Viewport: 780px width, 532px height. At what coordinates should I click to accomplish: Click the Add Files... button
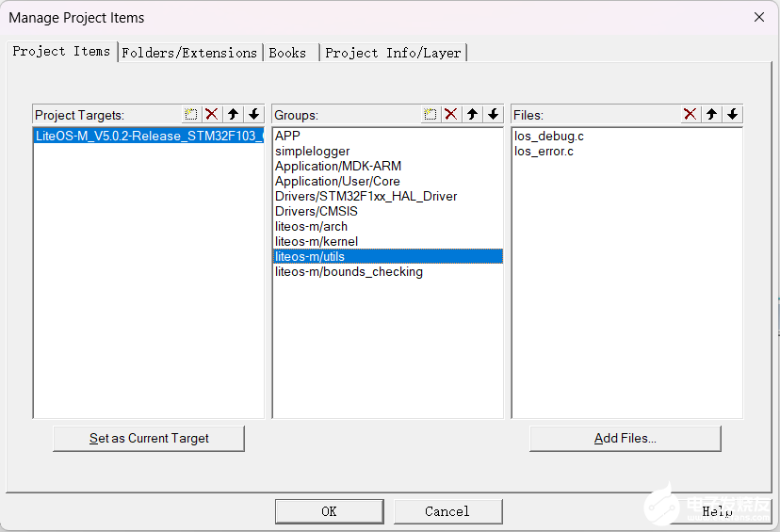(x=626, y=439)
